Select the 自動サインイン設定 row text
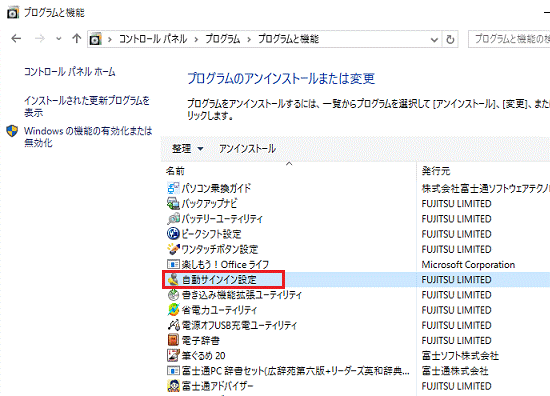The width and height of the screenshot is (550, 396). (x=219, y=280)
